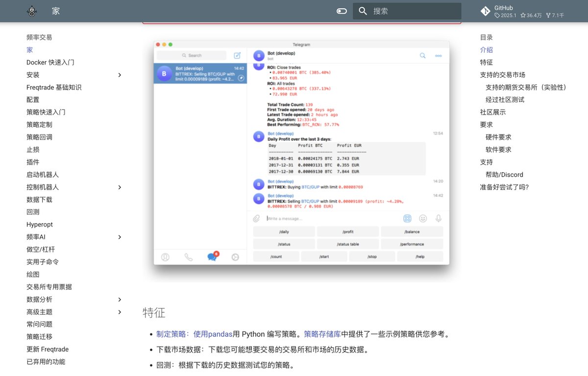Open the settings gear icon in Telegram bottom bar
Image resolution: width=588 pixels, height=376 pixels.
(235, 256)
